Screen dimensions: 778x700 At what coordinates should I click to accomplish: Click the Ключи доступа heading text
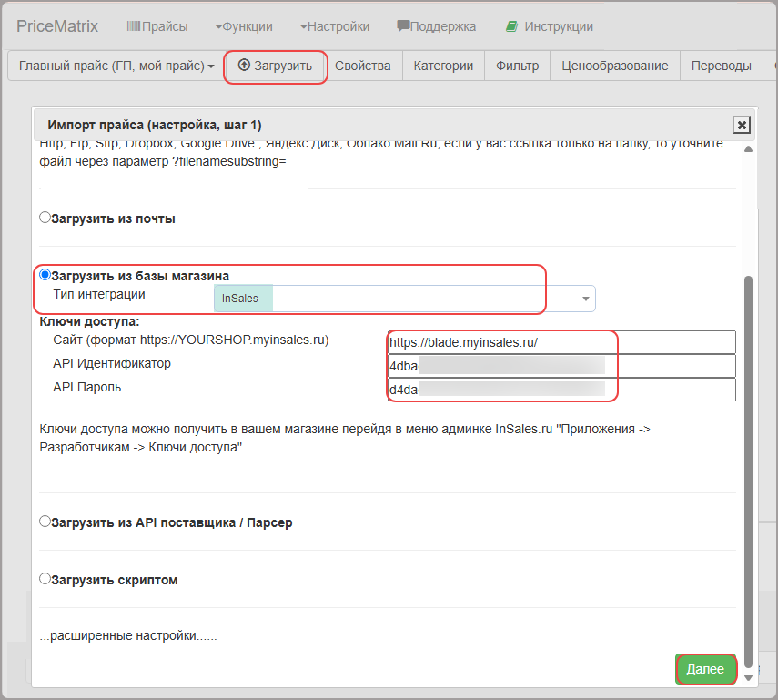coord(89,321)
